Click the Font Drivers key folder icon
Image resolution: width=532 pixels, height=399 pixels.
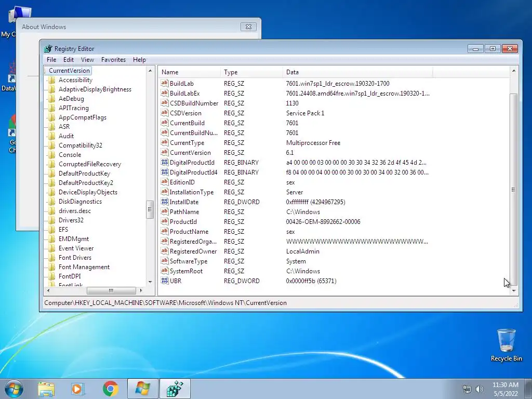tap(52, 258)
